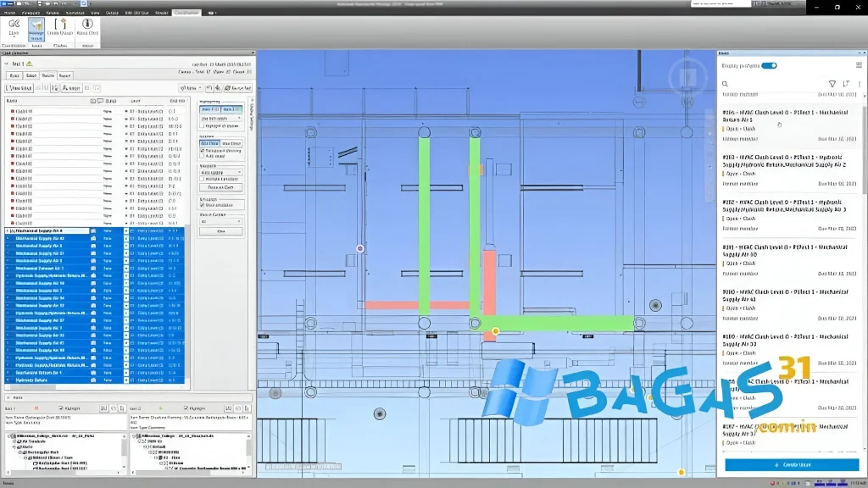Open the Use item colors dropdown
This screenshot has height=488, width=868.
[x=221, y=119]
